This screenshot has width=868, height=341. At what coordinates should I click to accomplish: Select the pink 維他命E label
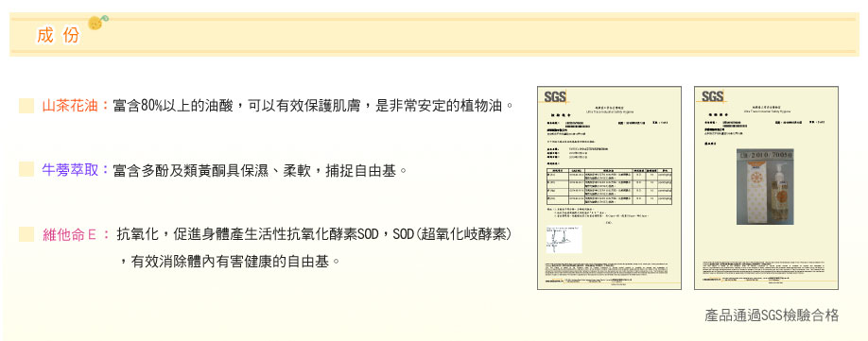[70, 234]
